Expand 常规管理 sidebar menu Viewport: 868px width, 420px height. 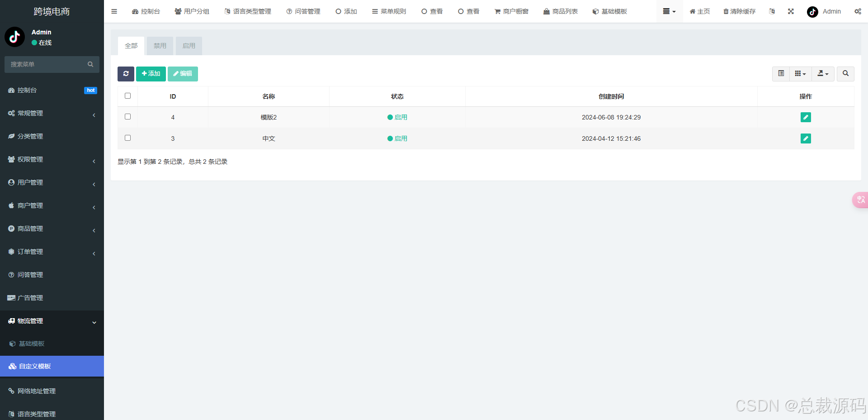[52, 113]
